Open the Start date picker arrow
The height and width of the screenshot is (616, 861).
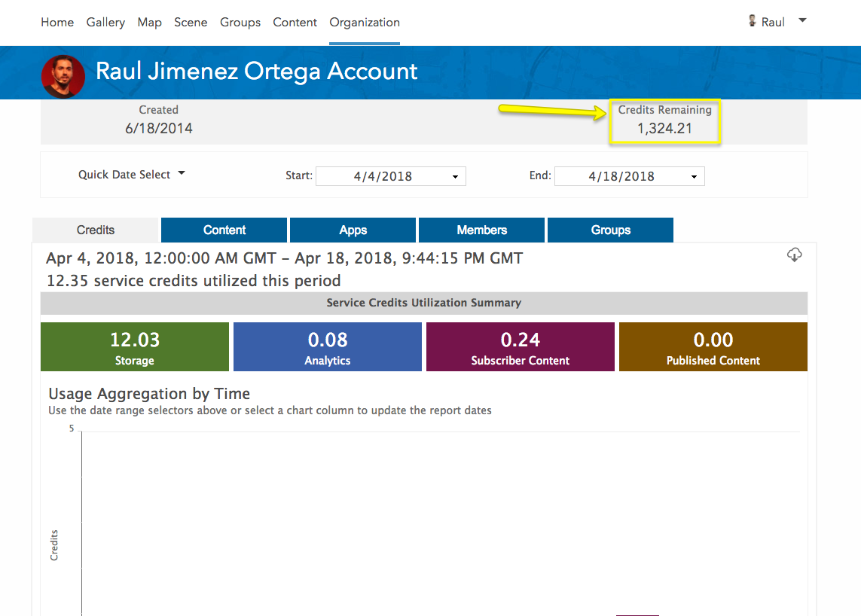point(455,177)
